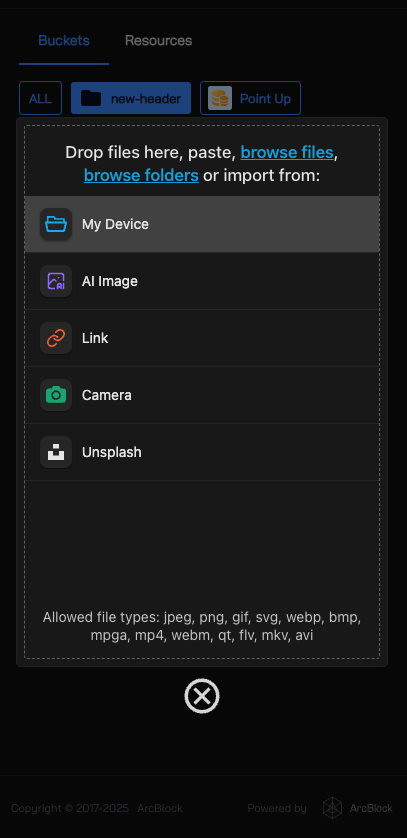The width and height of the screenshot is (407, 838).
Task: Click the orange Link chain icon
Action: (x=56, y=338)
